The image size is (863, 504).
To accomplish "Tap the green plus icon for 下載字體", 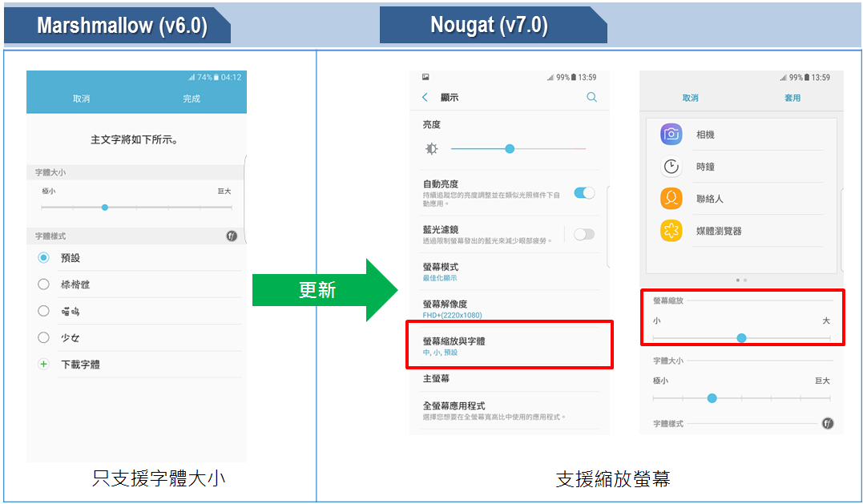I will click(x=43, y=365).
